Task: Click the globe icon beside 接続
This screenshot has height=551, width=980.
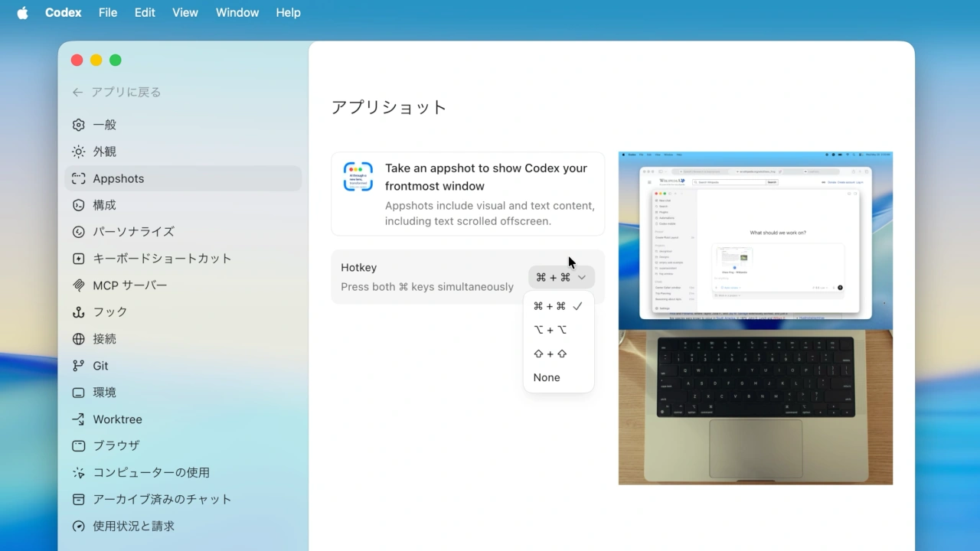Action: click(78, 339)
